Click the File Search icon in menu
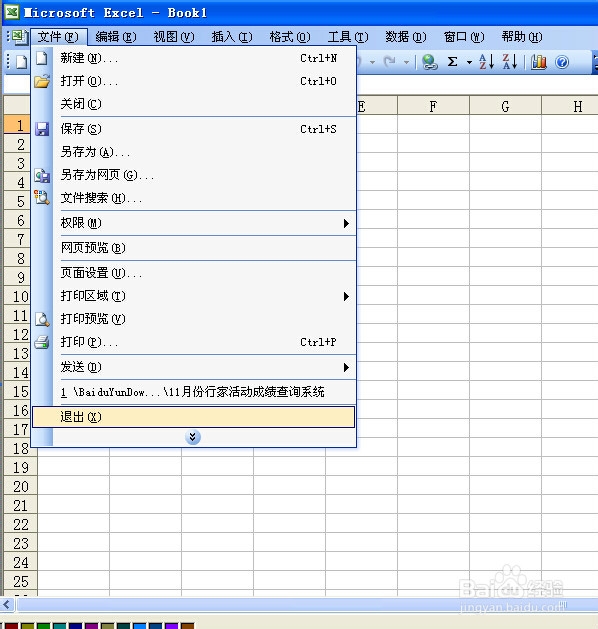Image resolution: width=598 pixels, height=629 pixels. coord(42,198)
